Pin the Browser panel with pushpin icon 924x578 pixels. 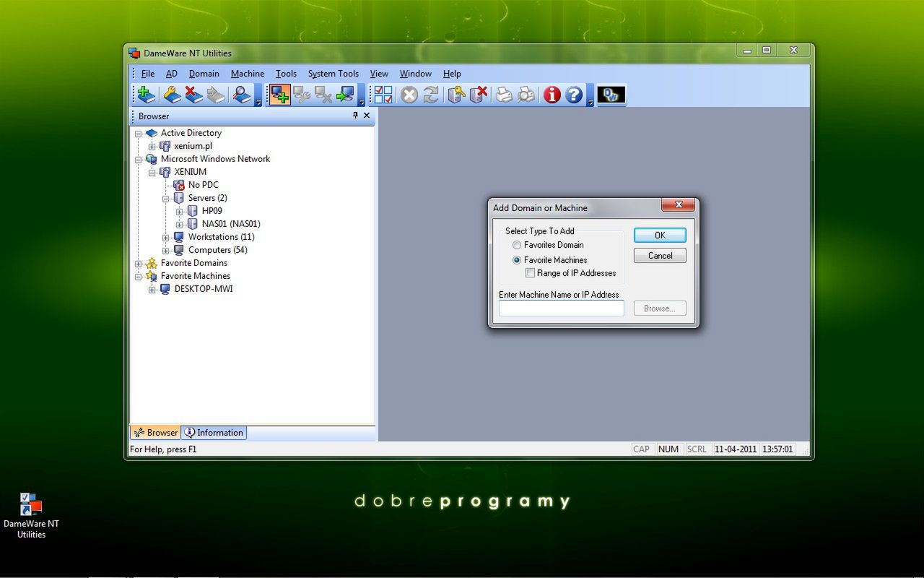pos(355,116)
